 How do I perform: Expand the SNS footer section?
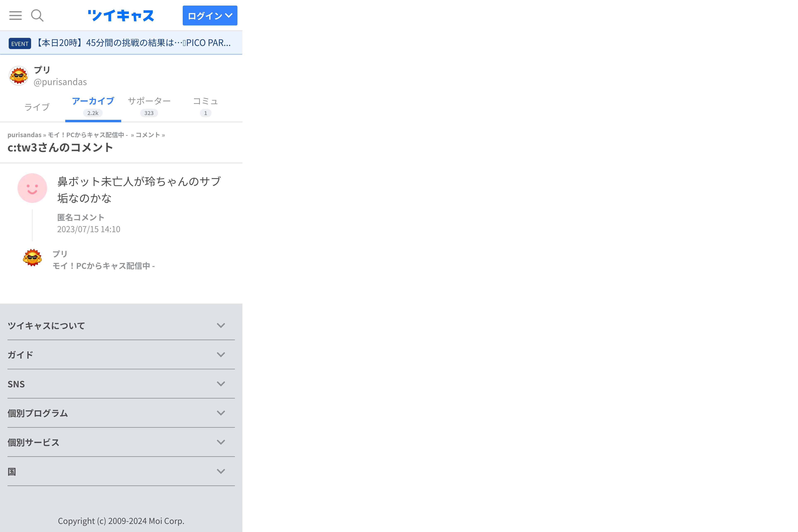tap(121, 384)
